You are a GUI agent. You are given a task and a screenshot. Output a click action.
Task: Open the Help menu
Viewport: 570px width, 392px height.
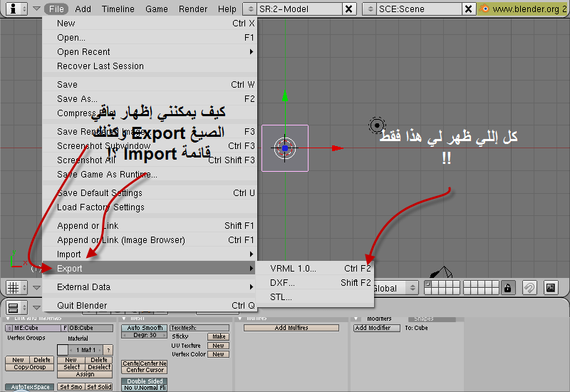[227, 9]
